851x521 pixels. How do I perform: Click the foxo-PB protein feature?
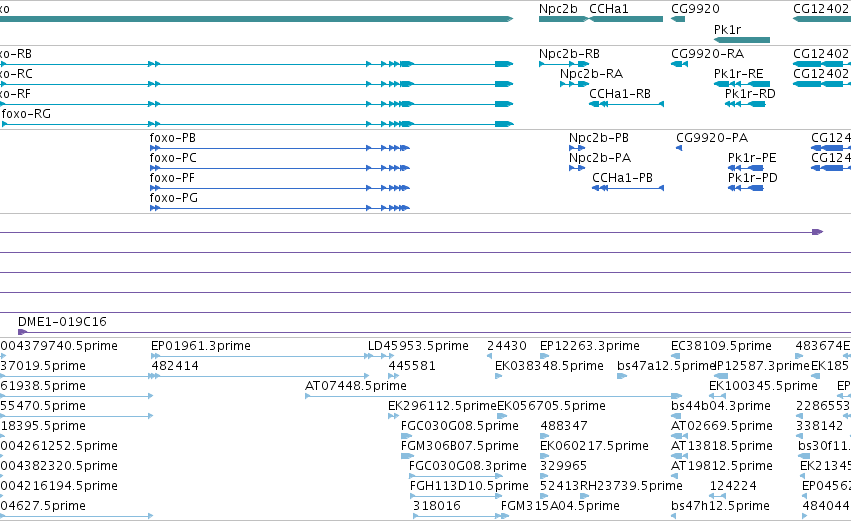[x=280, y=148]
